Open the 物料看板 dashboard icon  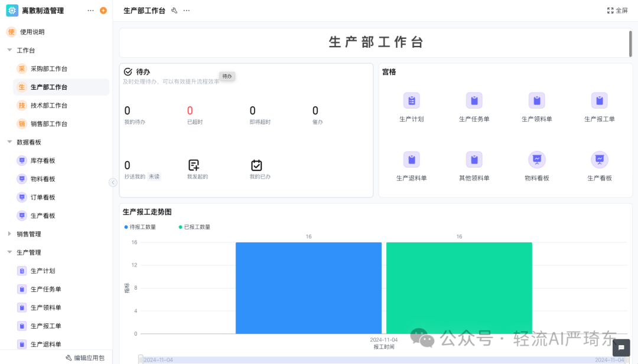click(536, 159)
